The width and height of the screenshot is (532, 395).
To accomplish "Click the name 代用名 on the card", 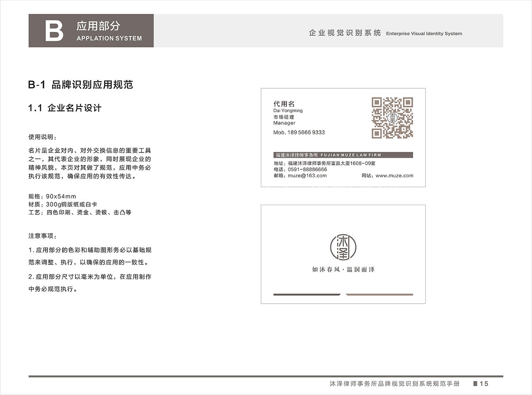I will pos(284,104).
